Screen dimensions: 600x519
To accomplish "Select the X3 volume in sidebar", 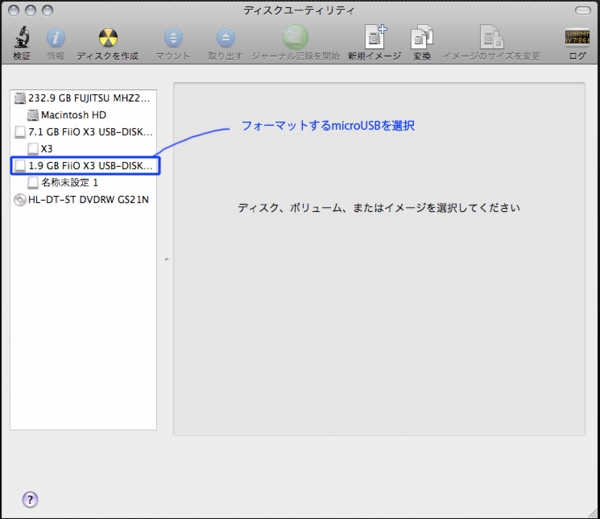I will [47, 149].
